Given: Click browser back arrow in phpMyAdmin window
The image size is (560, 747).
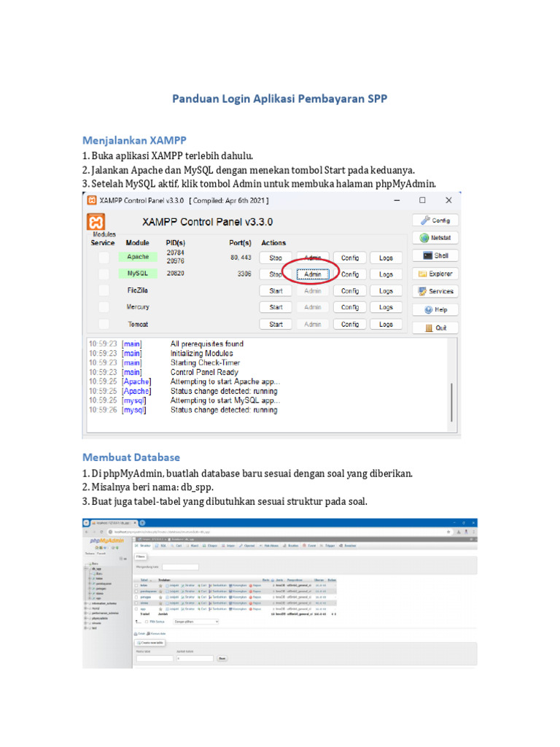Looking at the screenshot, I should 86,532.
